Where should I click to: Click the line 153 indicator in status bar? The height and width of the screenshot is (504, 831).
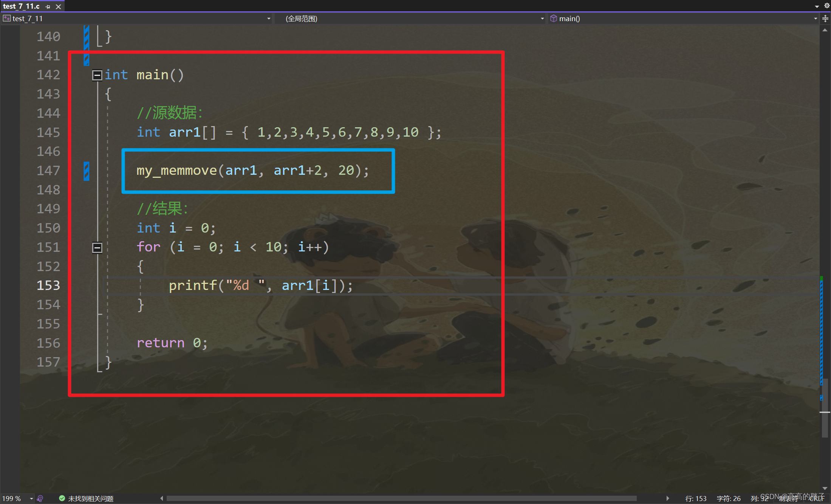[696, 498]
